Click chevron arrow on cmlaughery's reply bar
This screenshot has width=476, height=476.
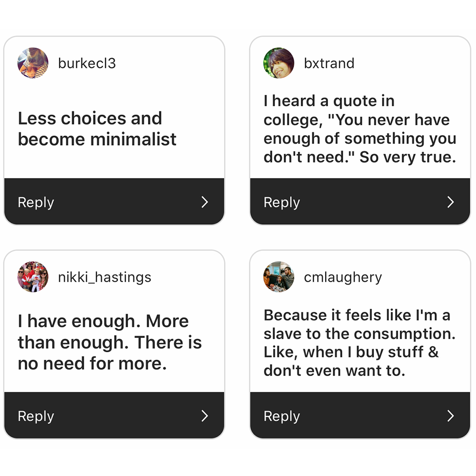(451, 416)
